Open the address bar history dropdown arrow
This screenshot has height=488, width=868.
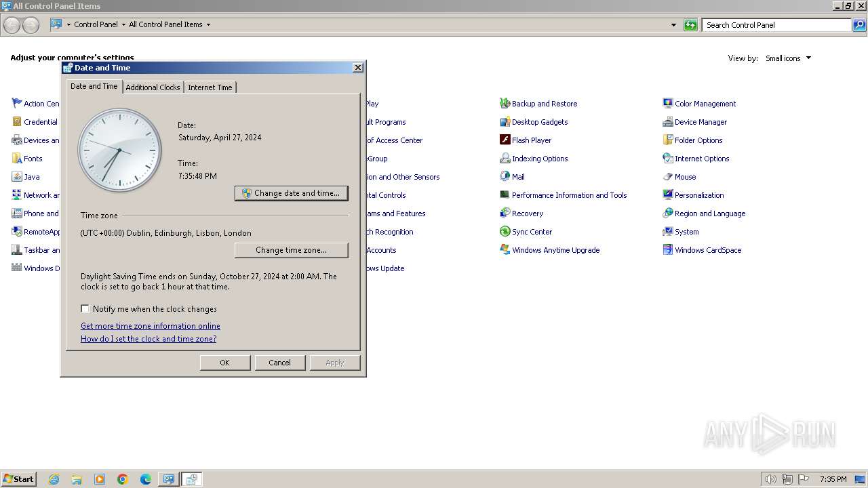coord(673,25)
